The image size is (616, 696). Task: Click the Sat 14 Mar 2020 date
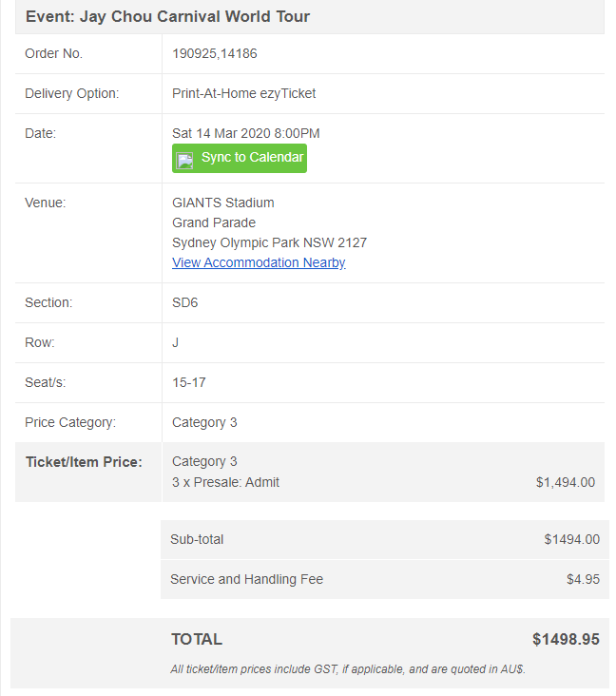click(x=245, y=133)
